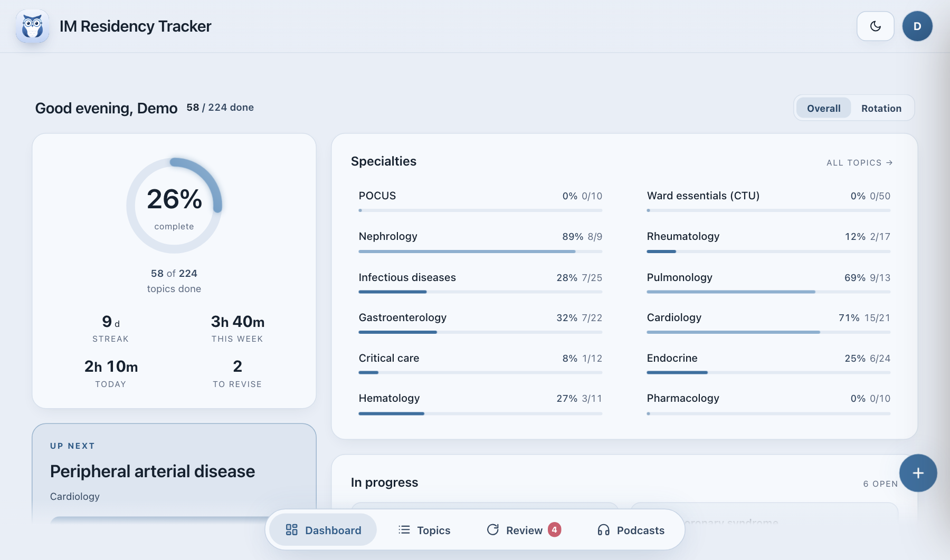The width and height of the screenshot is (950, 560).
Task: Click the IM Residency Tracker title
Action: click(135, 26)
